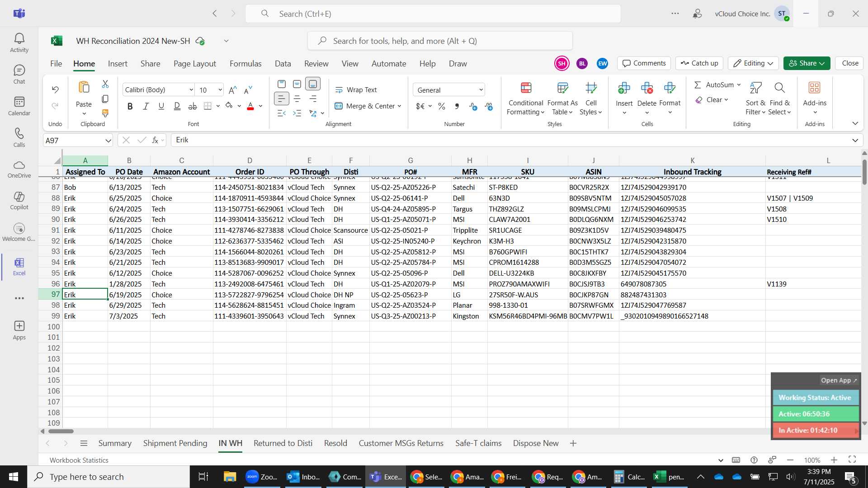The width and height of the screenshot is (868, 488).
Task: Click the Format Painter icon
Action: [x=105, y=113]
